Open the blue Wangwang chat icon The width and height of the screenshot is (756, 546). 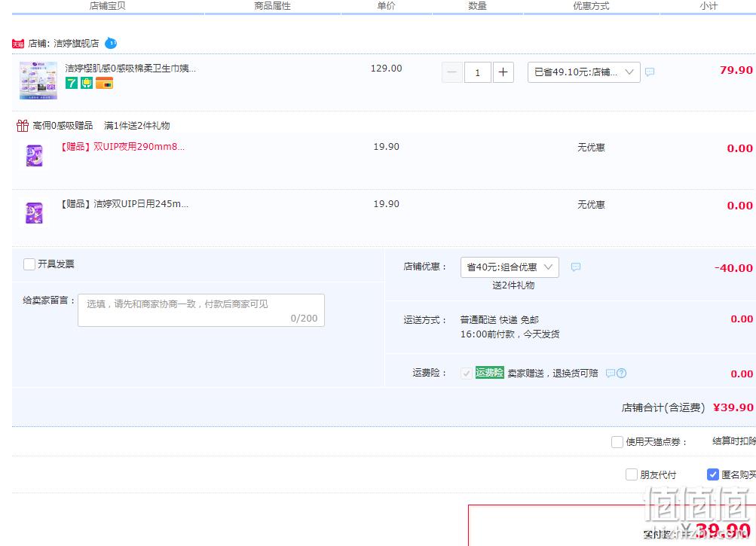(x=111, y=43)
